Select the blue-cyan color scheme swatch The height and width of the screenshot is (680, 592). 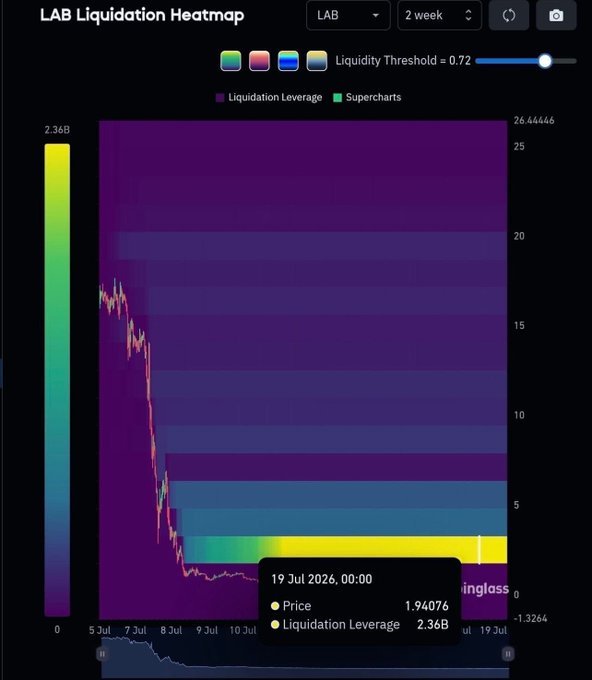coord(288,61)
